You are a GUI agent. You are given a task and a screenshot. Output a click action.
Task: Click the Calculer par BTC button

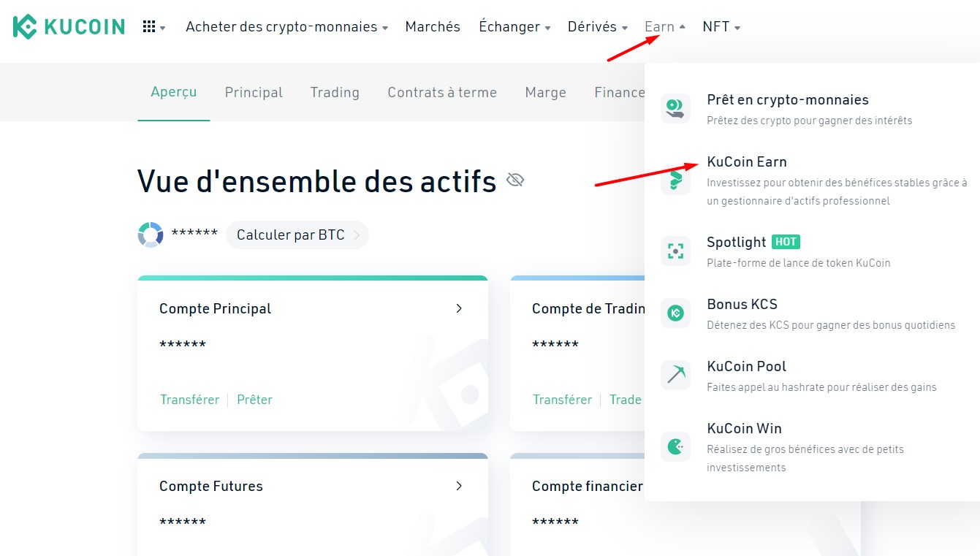pyautogui.click(x=297, y=235)
